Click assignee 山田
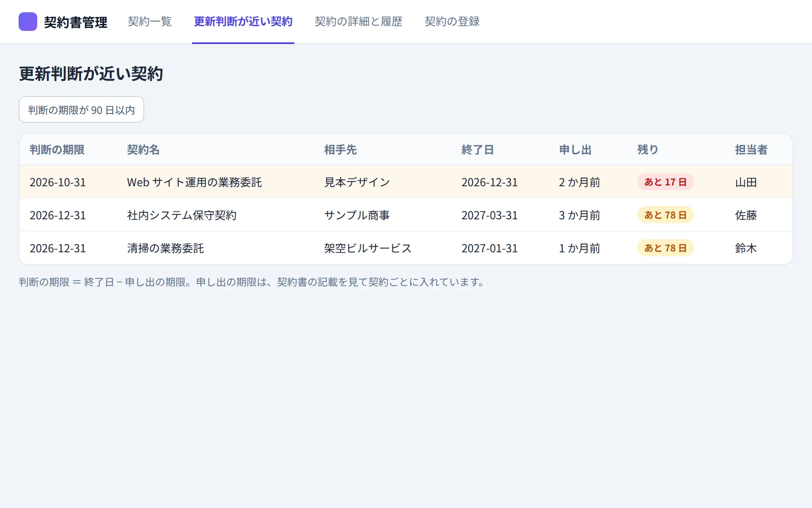 point(746,182)
